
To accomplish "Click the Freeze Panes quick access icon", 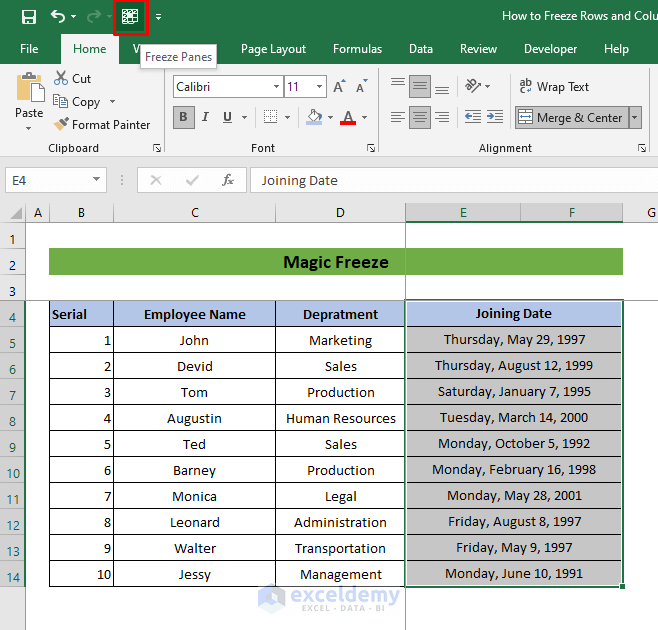I will point(129,16).
